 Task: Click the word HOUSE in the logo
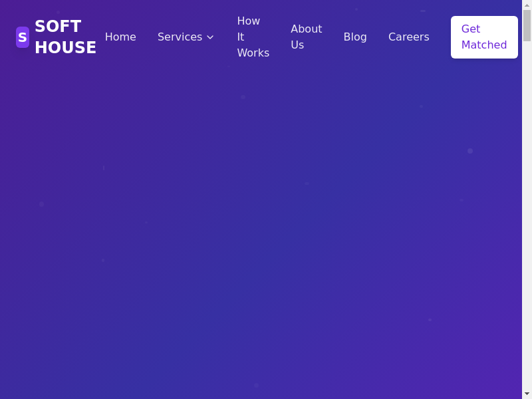(x=65, y=48)
